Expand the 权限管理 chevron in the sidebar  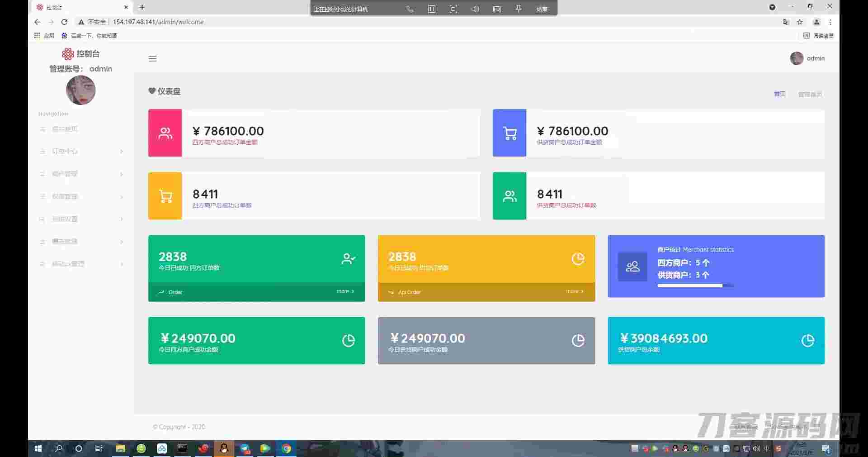(x=122, y=197)
